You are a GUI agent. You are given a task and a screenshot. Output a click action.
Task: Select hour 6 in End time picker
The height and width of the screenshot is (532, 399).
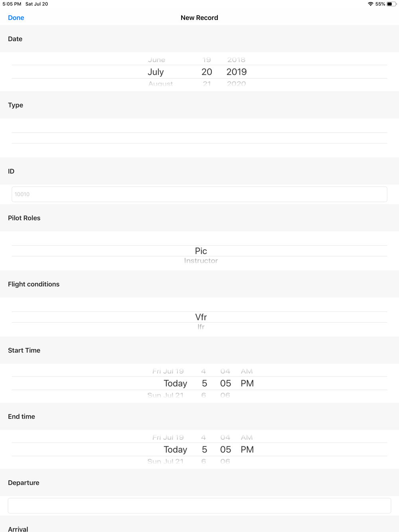pos(203,461)
